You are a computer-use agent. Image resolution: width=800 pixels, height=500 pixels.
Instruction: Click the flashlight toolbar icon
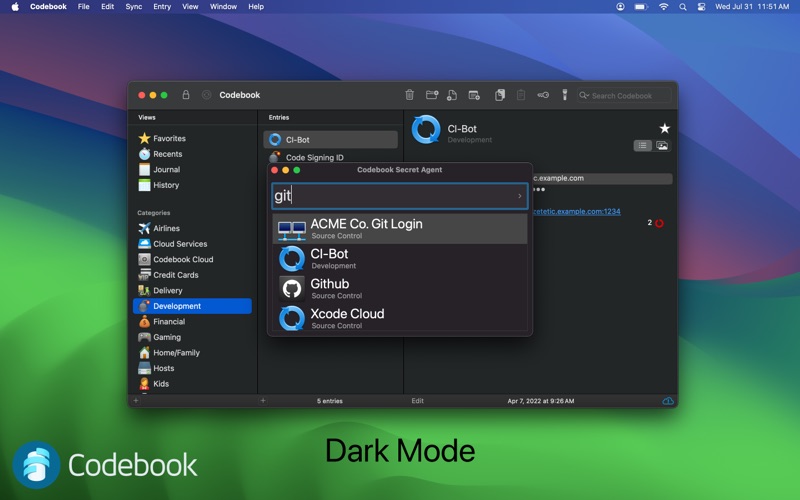(564, 95)
